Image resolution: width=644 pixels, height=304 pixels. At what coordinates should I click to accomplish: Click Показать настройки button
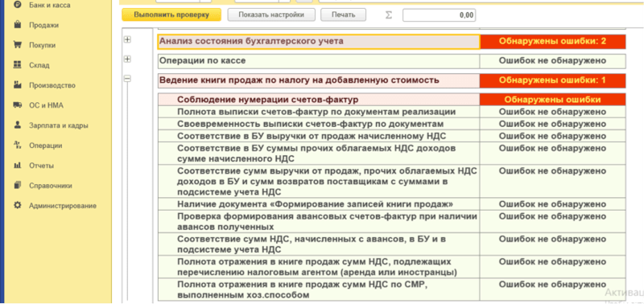(x=271, y=14)
